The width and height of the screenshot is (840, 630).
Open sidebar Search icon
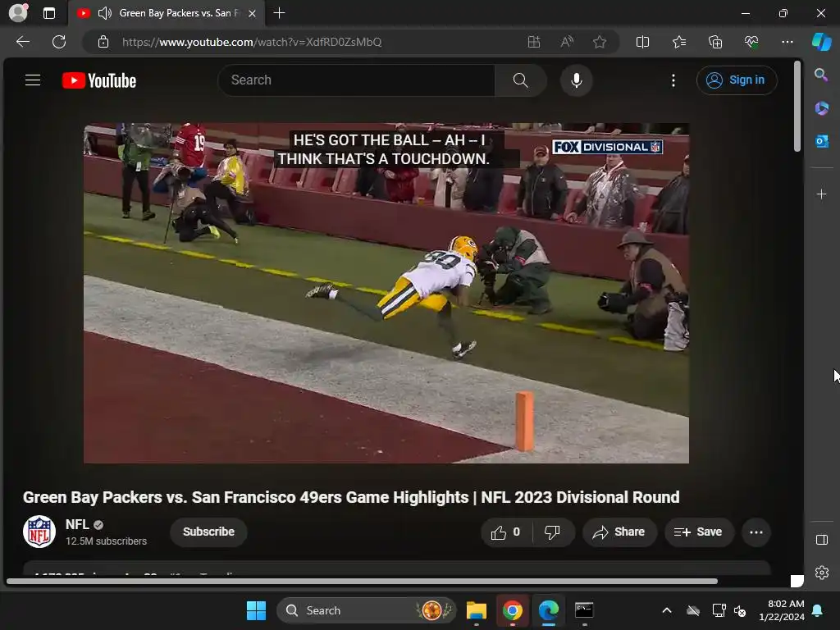[821, 75]
